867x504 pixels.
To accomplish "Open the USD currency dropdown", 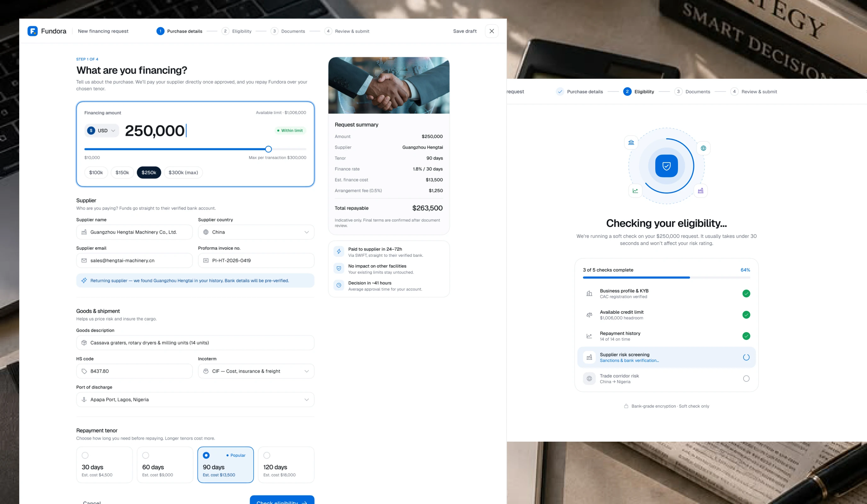I will pyautogui.click(x=101, y=130).
